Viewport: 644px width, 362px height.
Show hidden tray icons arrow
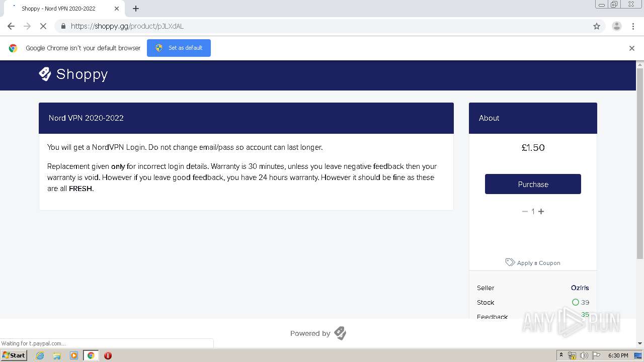pos(561,355)
